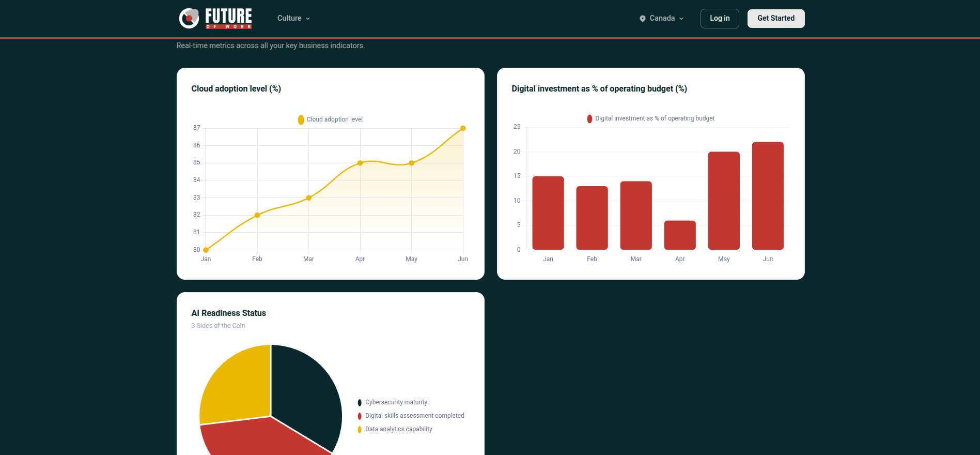The width and height of the screenshot is (980, 455).
Task: Click the Log in button
Action: point(720,18)
